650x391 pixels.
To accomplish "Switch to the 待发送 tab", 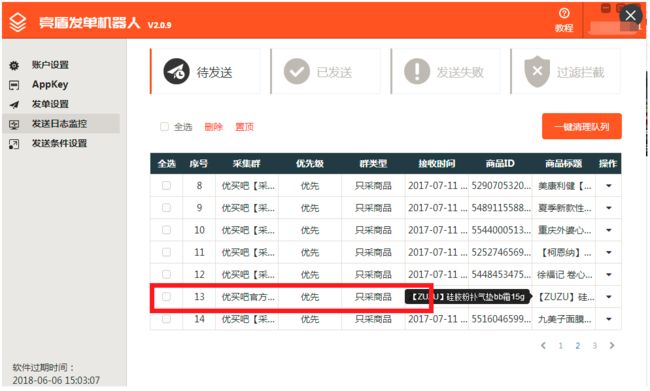I will (205, 71).
